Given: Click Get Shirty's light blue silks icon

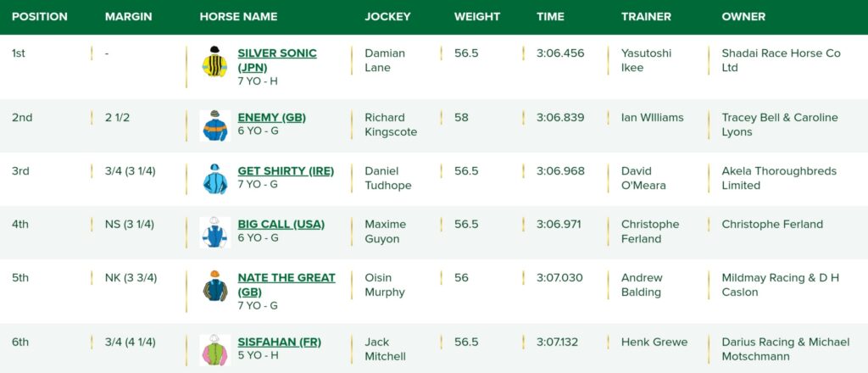Looking at the screenshot, I should coord(214,179).
